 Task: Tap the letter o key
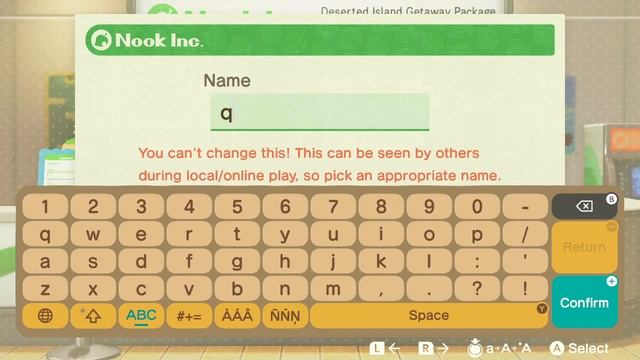coord(429,234)
